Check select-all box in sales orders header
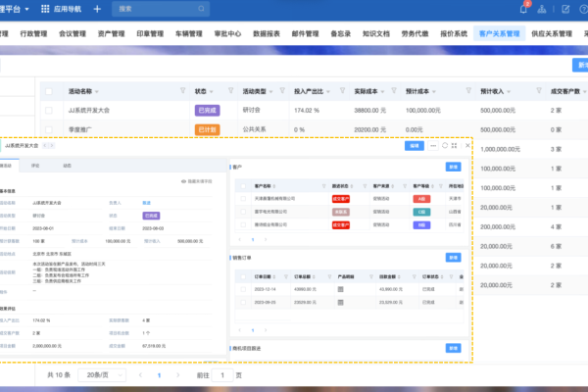Viewport: 588px width, 392px height. 243,276
